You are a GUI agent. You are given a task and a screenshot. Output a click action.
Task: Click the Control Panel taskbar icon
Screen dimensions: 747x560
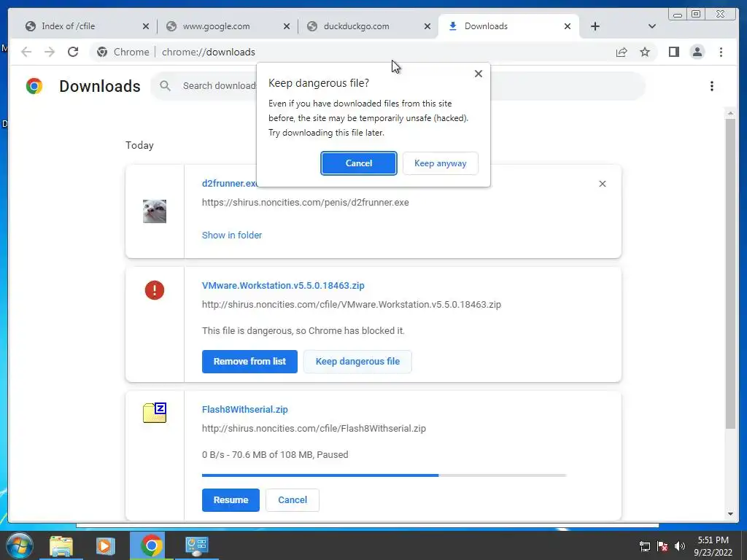point(196,545)
